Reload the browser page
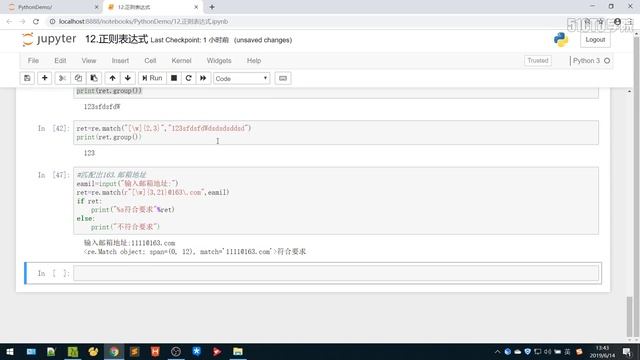640x360 pixels. pyautogui.click(x=36, y=21)
